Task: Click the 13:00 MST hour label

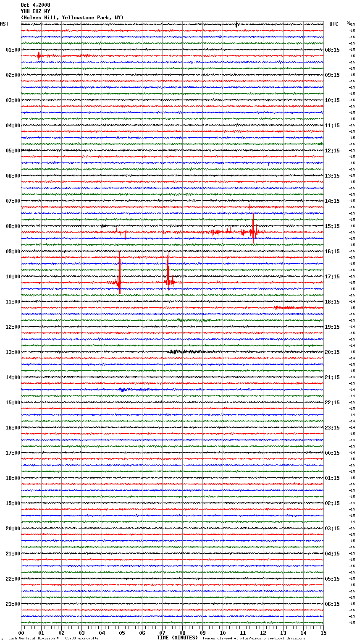Action: tap(13, 352)
